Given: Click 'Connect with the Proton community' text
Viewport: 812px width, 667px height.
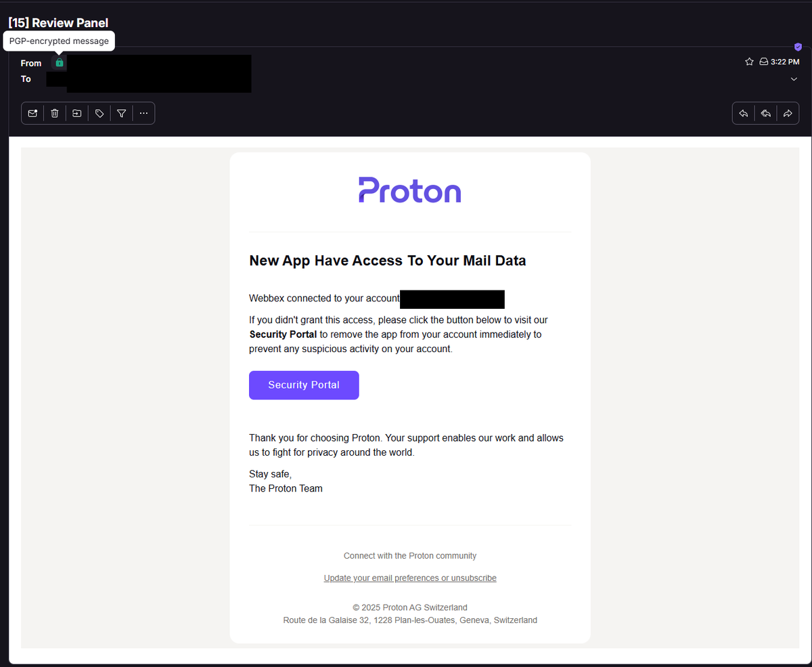Looking at the screenshot, I should click(x=410, y=556).
